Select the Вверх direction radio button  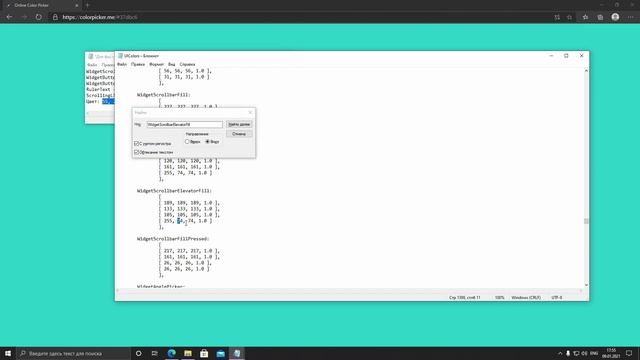click(x=187, y=142)
